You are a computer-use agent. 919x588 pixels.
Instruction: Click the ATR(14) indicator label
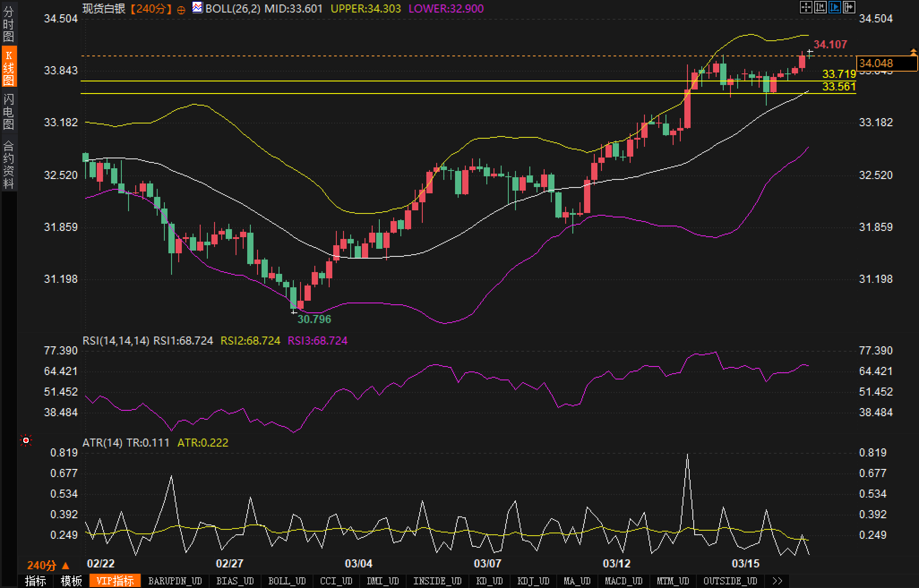point(102,443)
